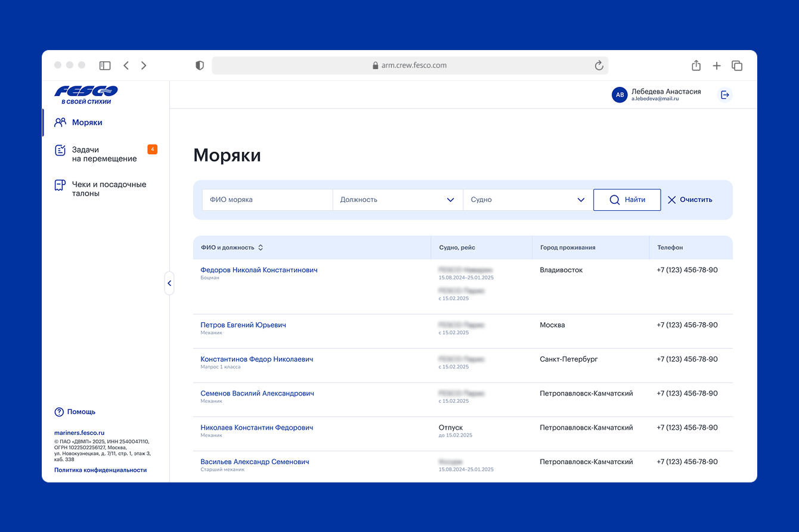Viewport: 799px width, 532px height.
Task: Open Федоров Николай Константинович profile link
Action: click(259, 270)
